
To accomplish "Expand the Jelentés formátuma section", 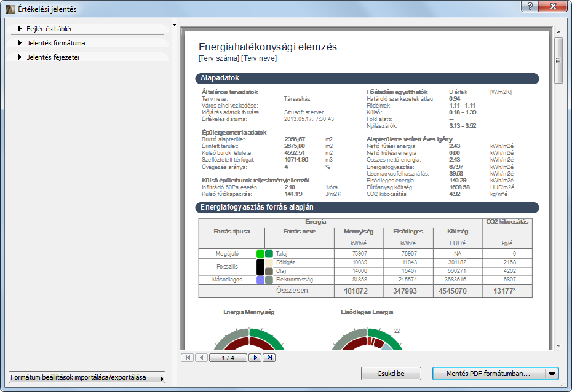I will point(87,43).
